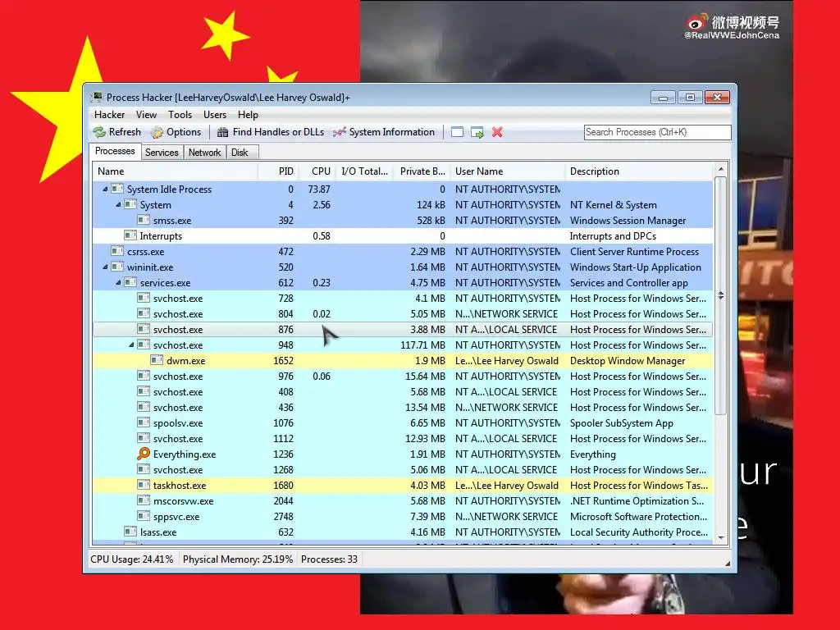The width and height of the screenshot is (840, 630).
Task: Open System Information window
Action: click(384, 132)
